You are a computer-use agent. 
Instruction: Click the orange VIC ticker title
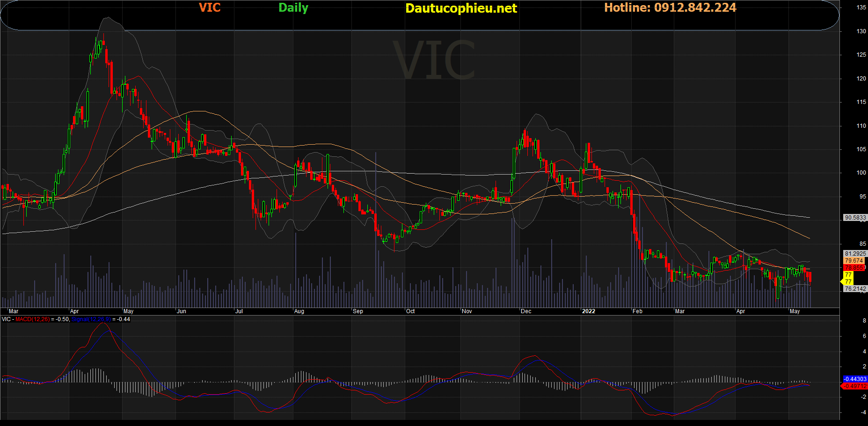pyautogui.click(x=210, y=7)
